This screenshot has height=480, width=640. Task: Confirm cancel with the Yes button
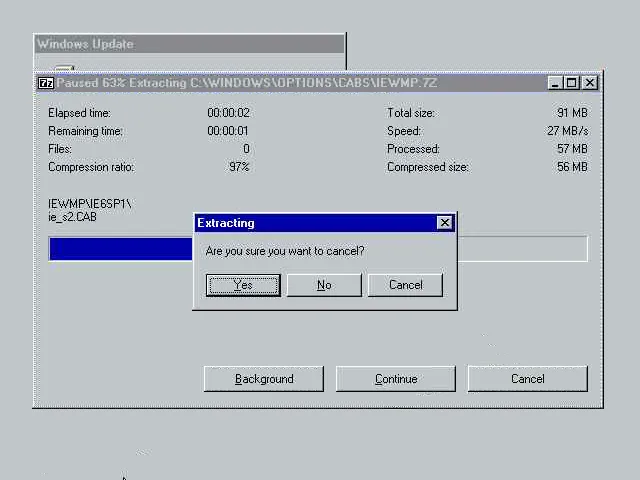[243, 285]
